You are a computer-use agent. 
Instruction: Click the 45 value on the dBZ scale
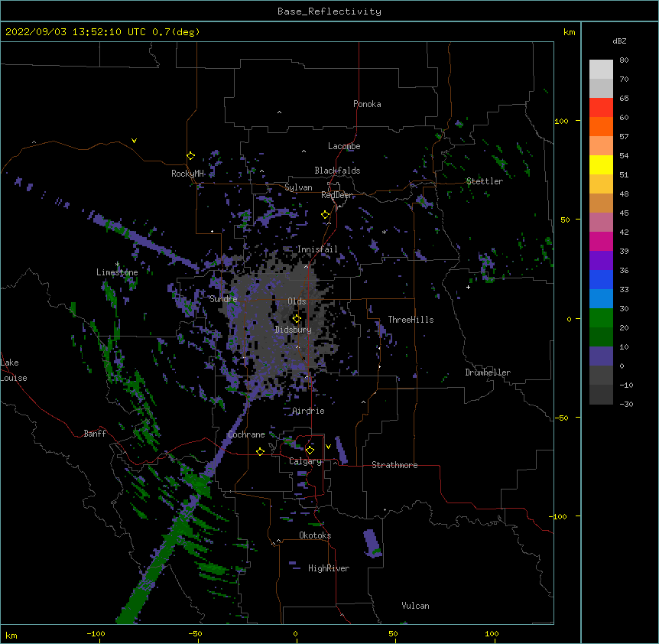[624, 213]
